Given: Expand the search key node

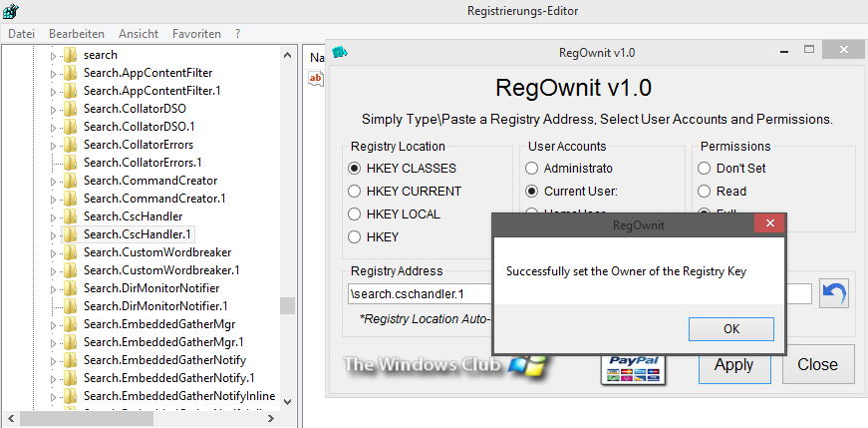Looking at the screenshot, I should pyautogui.click(x=53, y=56).
